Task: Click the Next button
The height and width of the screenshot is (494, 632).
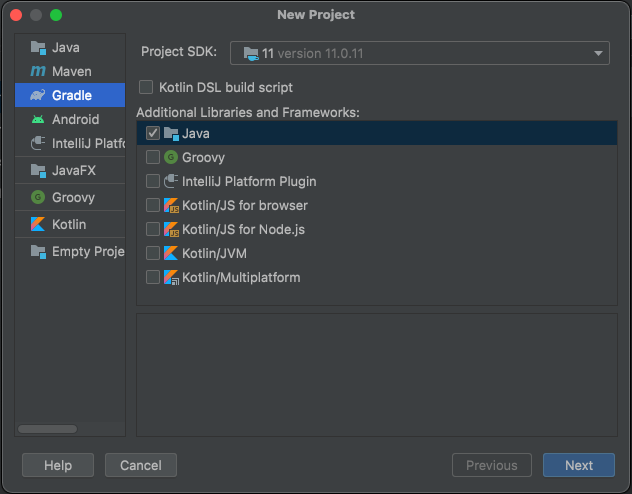Action: click(579, 465)
